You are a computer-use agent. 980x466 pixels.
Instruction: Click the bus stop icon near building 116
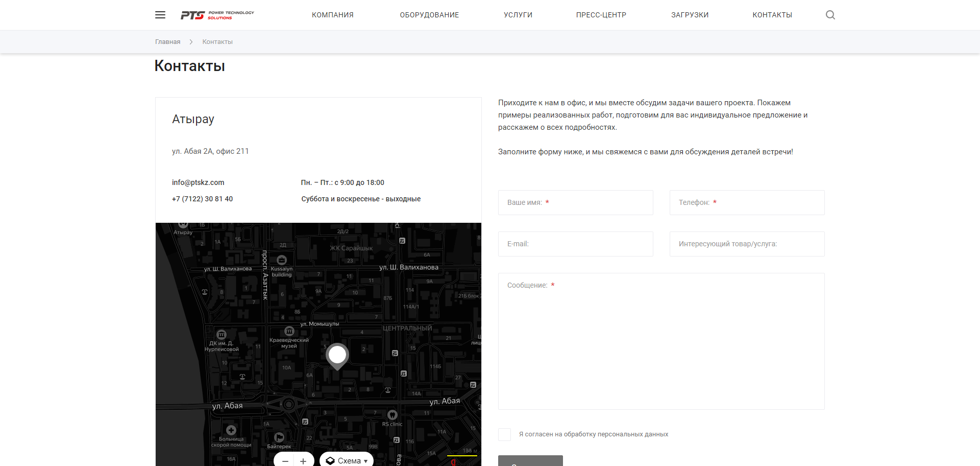[x=397, y=440]
